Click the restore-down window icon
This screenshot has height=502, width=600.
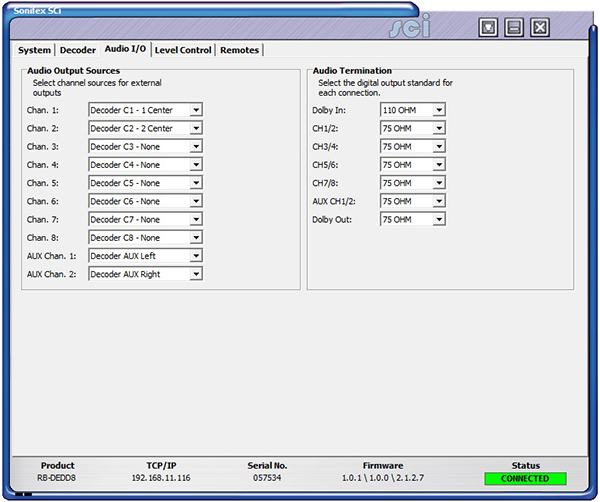click(x=488, y=28)
